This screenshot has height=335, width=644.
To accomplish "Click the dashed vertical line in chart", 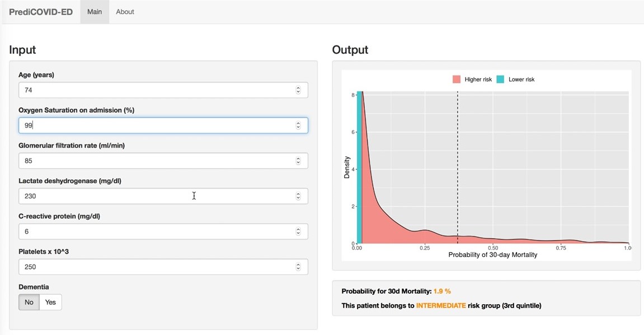I will (x=458, y=167).
